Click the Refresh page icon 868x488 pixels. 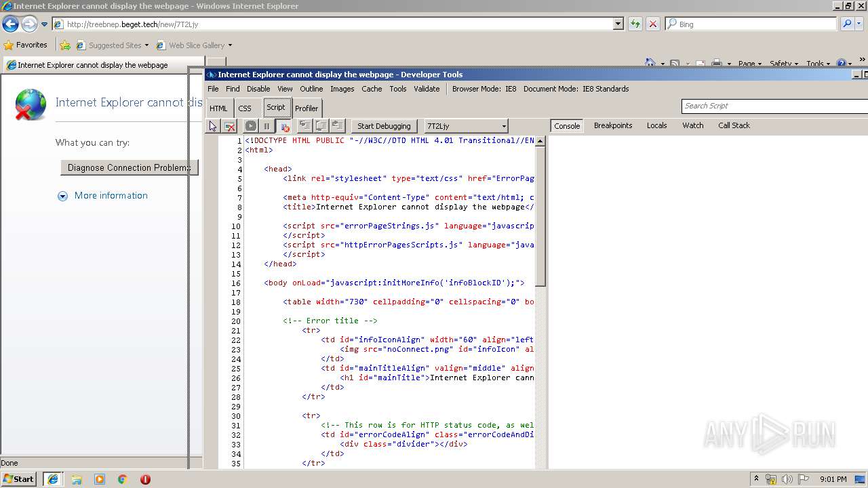(x=635, y=24)
